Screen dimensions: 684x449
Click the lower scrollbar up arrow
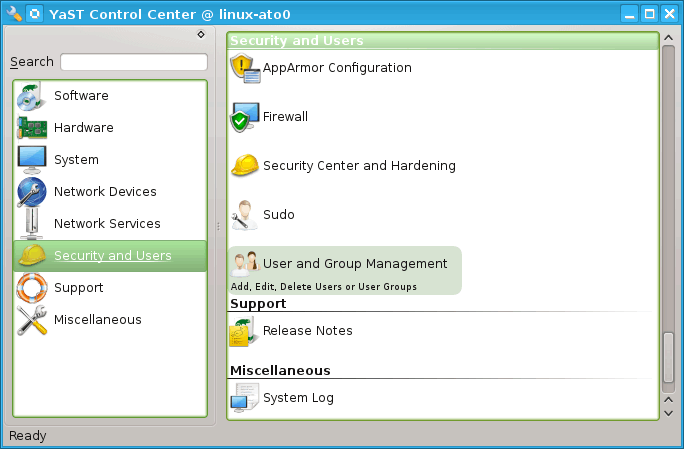tap(668, 399)
